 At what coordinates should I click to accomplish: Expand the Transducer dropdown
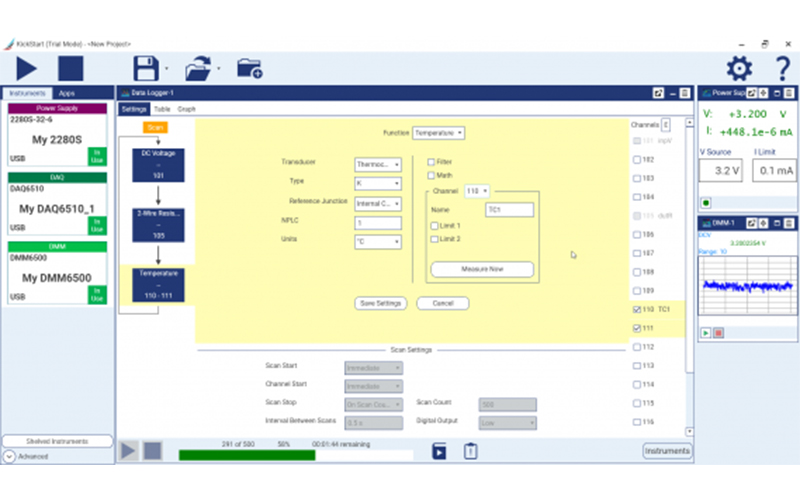click(x=378, y=164)
